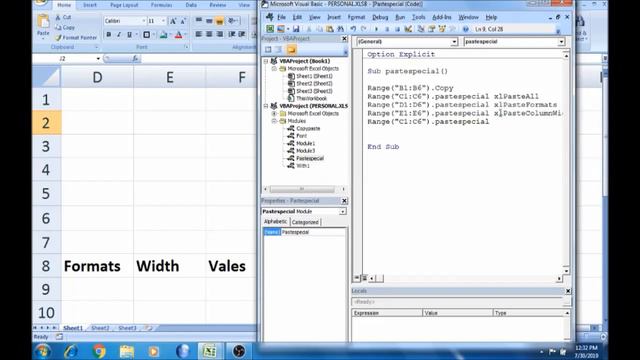Open the Project Explorer toolbar icon
Screen dimensions: 640x360
tap(421, 29)
